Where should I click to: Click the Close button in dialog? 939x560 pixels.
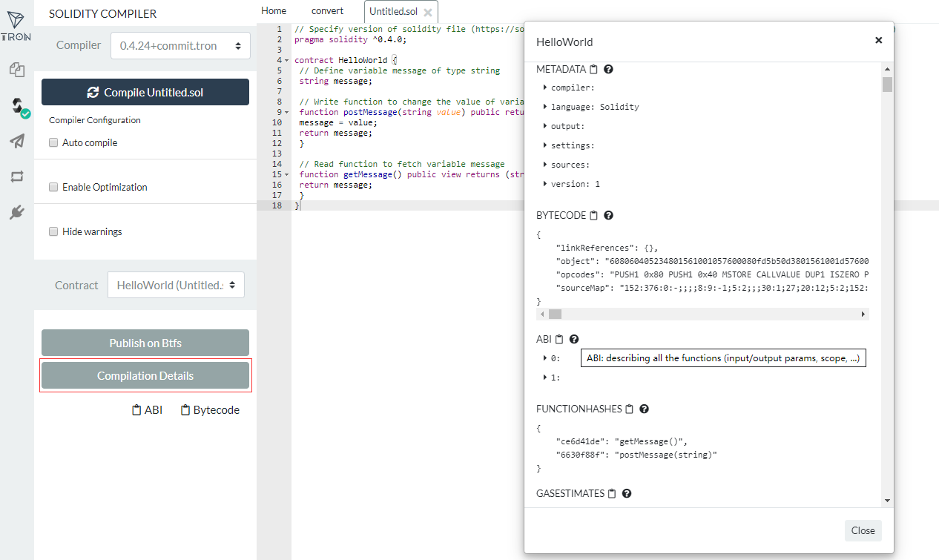coord(863,530)
